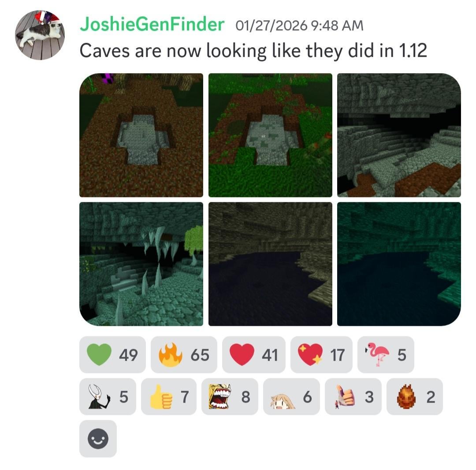Add the flamingo emoji reaction
This screenshot has width=476, height=470.
click(386, 354)
